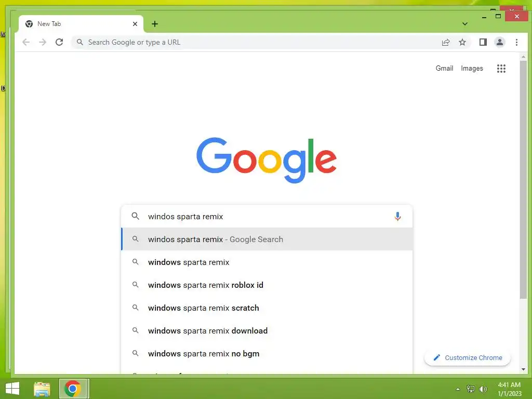
Task: Open the volume speaker tray icon
Action: pyautogui.click(x=483, y=389)
